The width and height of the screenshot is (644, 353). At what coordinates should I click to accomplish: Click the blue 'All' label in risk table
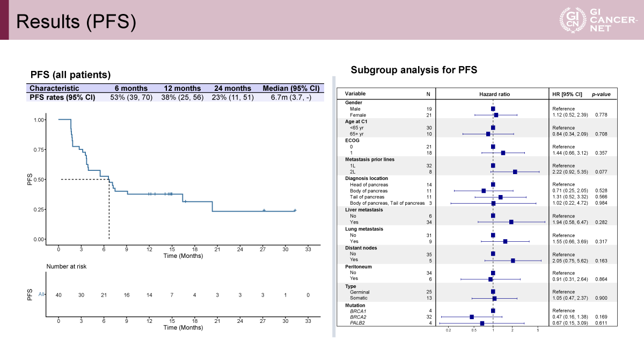coord(41,294)
